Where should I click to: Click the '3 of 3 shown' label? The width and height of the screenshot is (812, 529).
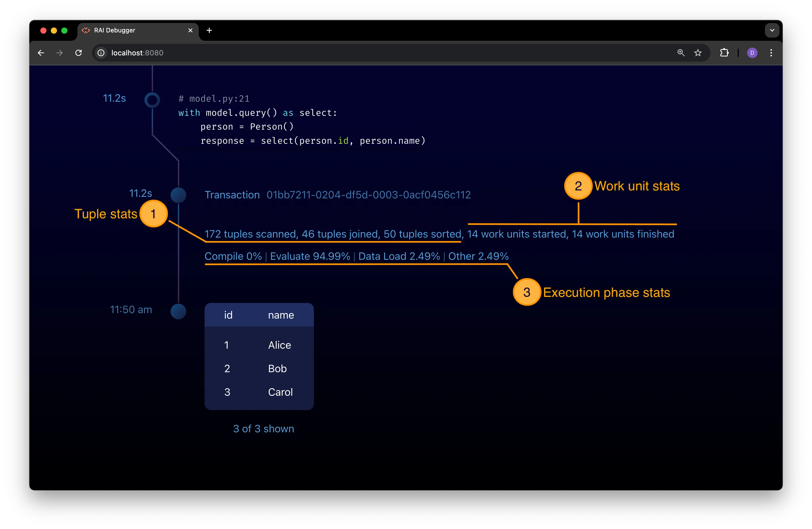click(263, 428)
